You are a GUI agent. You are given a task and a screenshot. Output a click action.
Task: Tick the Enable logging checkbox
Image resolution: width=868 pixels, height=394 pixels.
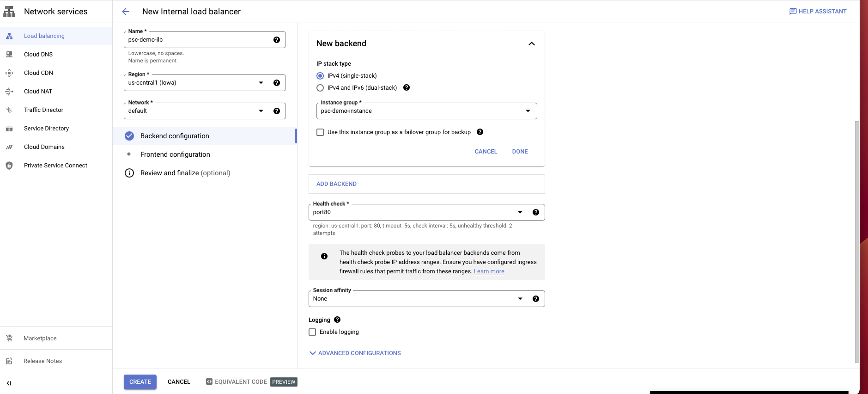(x=312, y=332)
